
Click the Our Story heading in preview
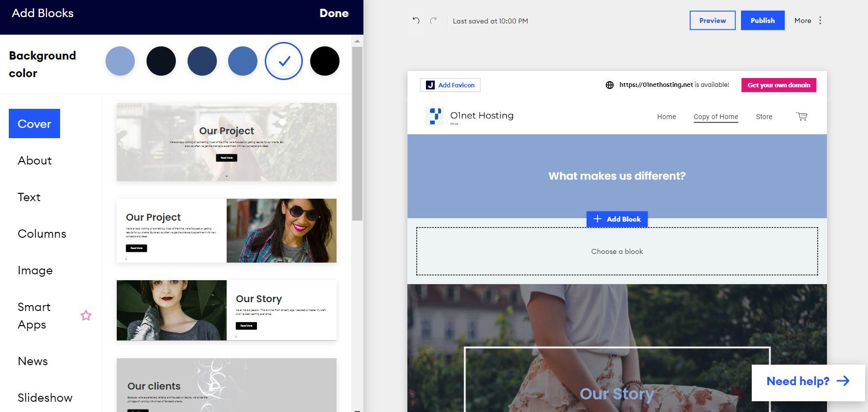616,394
